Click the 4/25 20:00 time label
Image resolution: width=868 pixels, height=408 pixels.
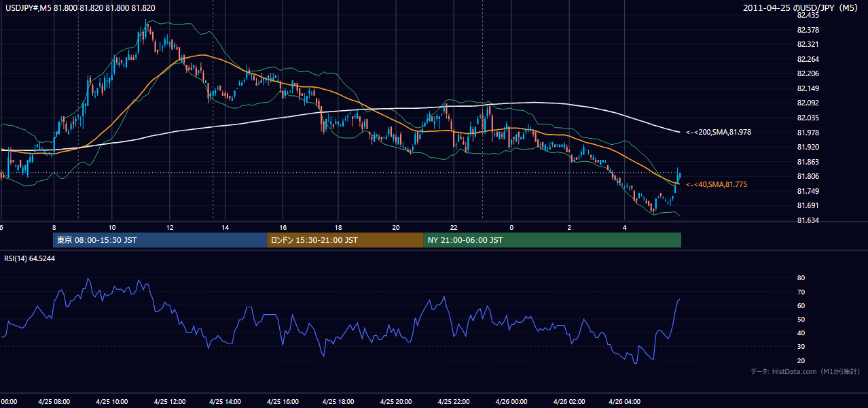pos(397,401)
